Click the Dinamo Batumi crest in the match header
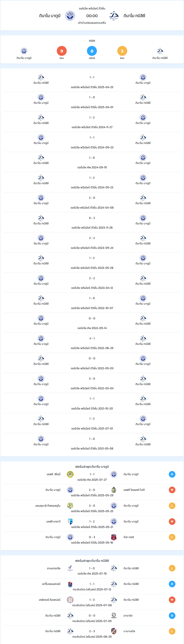184x644 pixels. coord(70,16)
